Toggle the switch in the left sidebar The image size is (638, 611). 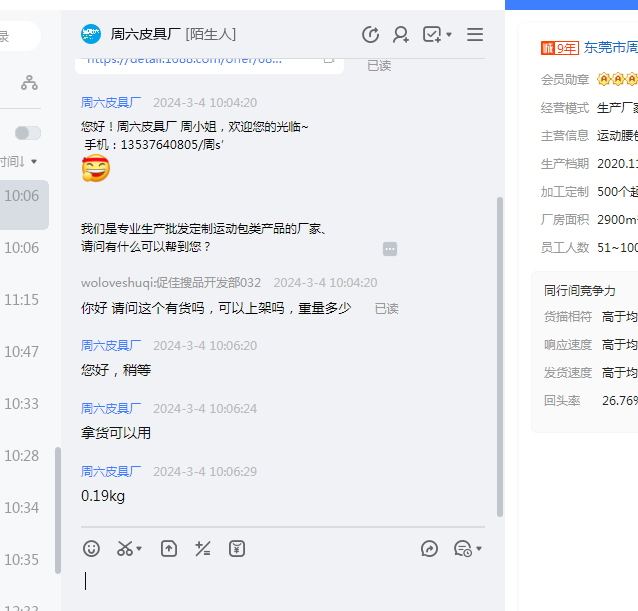point(28,133)
